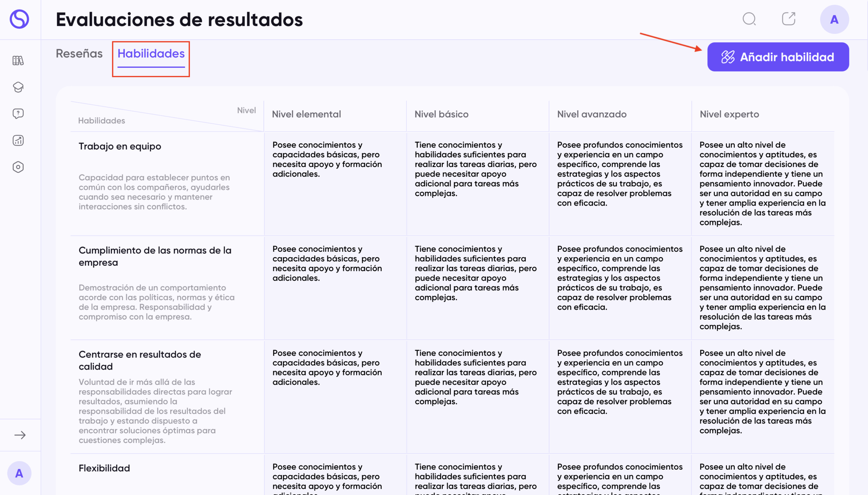This screenshot has width=868, height=495.
Task: Click the app logo in sidebar
Action: (x=19, y=19)
